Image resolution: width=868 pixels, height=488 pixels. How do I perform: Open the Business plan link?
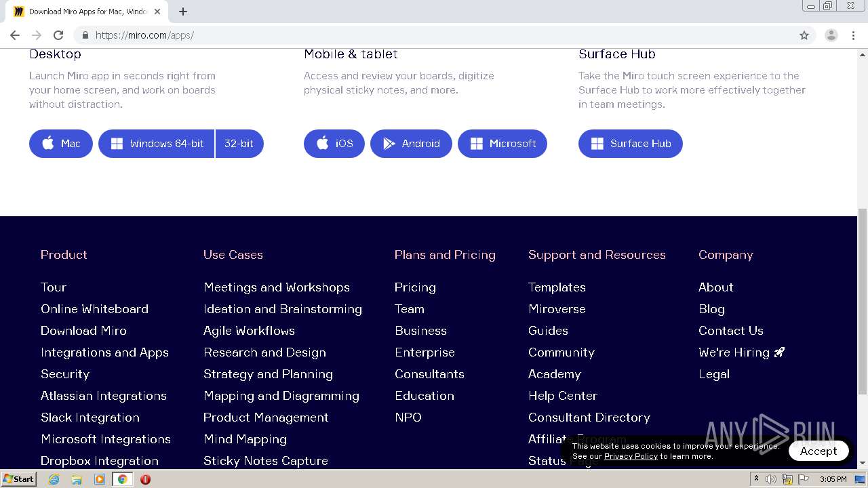point(420,331)
